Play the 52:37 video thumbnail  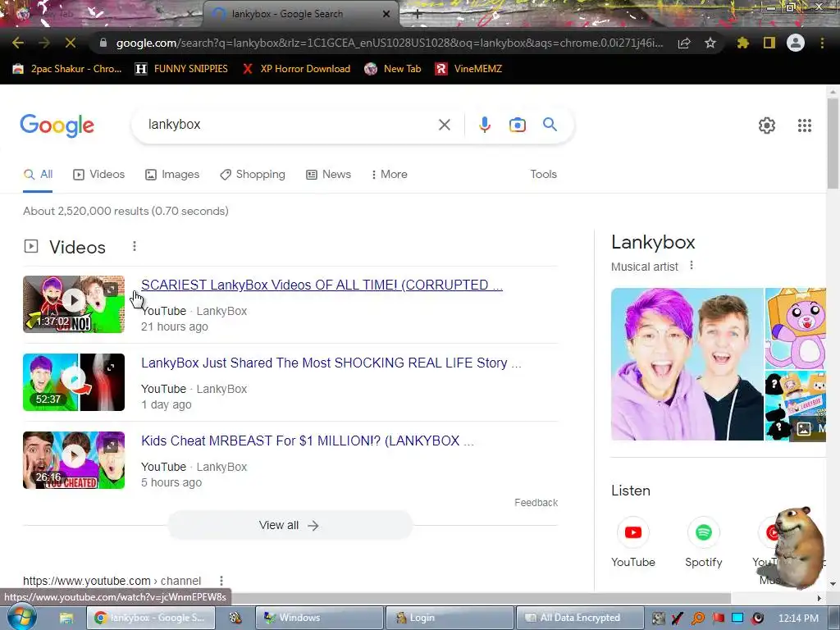[x=74, y=382]
